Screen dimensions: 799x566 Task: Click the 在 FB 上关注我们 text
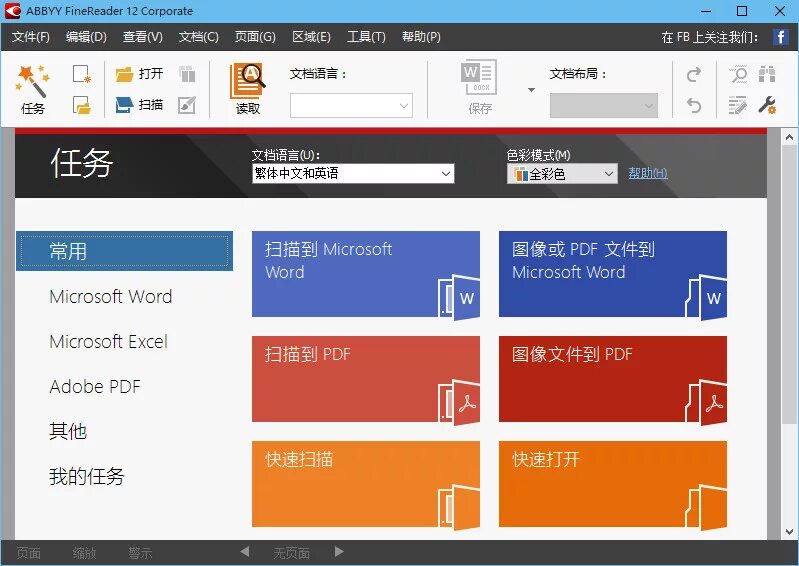[709, 37]
